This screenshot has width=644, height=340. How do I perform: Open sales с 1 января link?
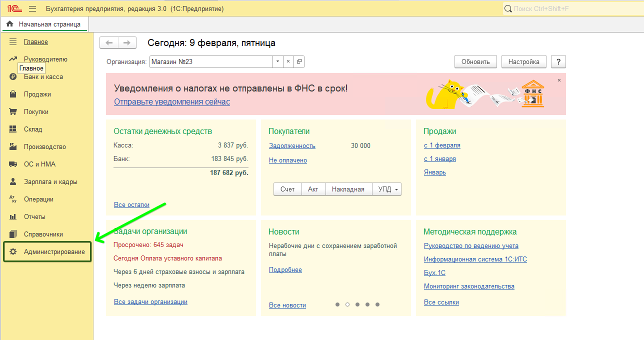[440, 158]
